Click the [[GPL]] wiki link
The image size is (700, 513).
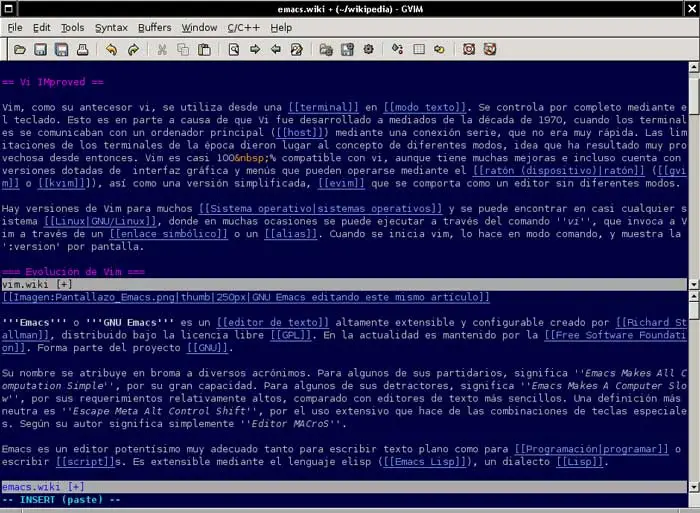point(290,335)
